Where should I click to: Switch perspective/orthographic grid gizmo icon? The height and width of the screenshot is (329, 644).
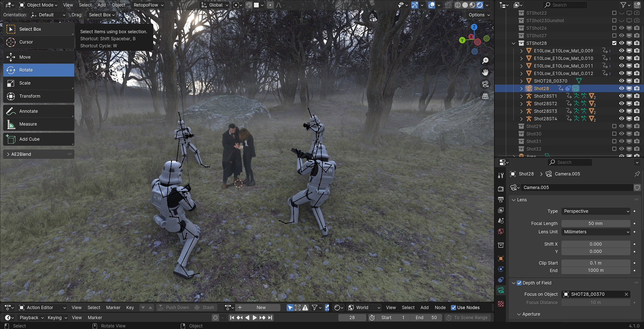pyautogui.click(x=485, y=96)
